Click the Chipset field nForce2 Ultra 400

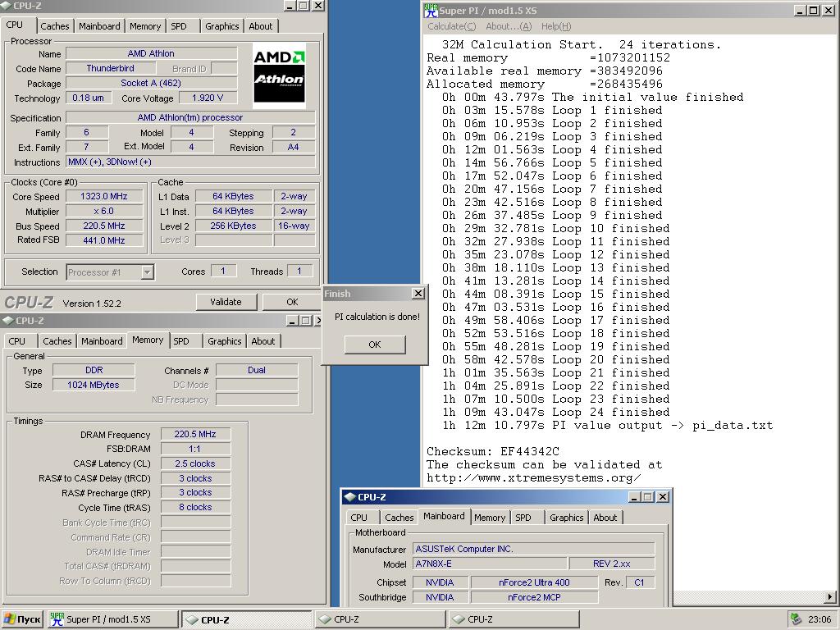tap(534, 582)
